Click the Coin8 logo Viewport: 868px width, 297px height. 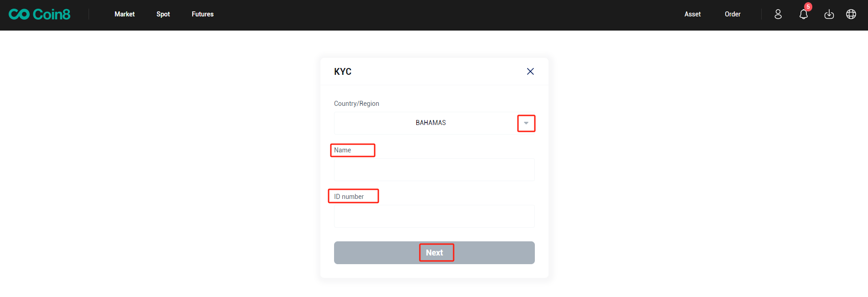(40, 15)
